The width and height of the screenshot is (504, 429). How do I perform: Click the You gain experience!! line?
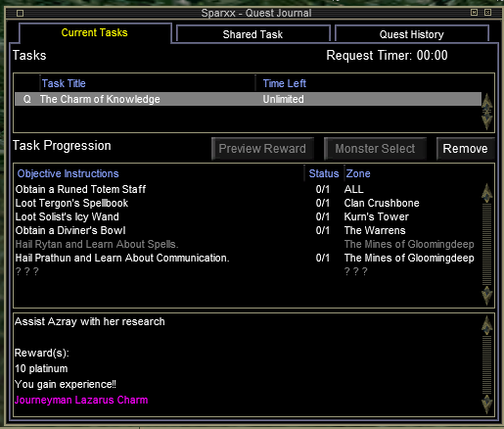click(x=66, y=384)
